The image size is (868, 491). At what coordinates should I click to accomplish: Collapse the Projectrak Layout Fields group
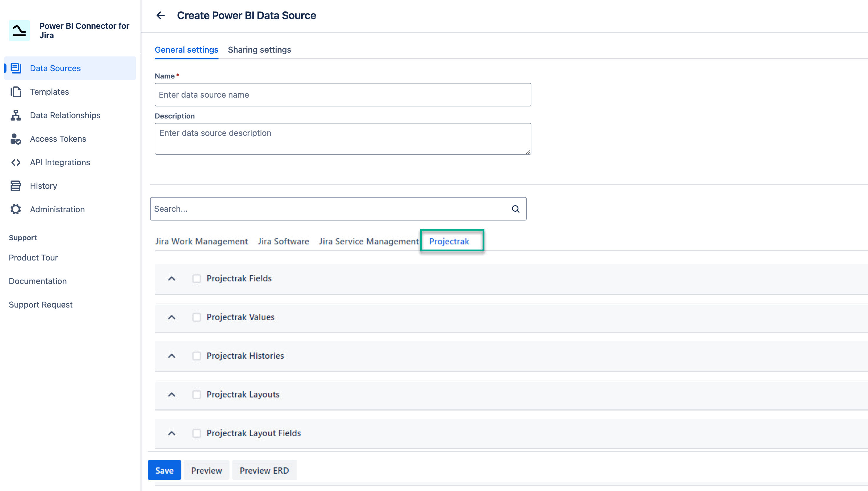tap(172, 433)
